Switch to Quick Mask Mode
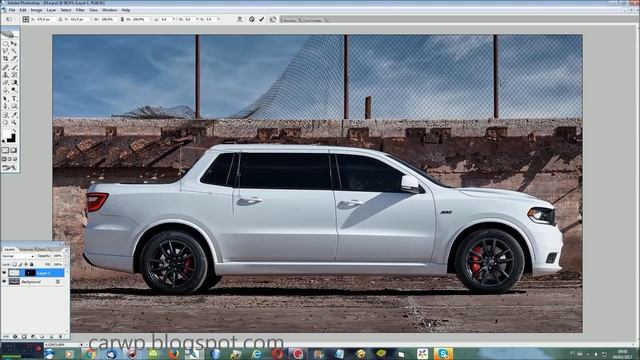The width and height of the screenshot is (640, 360). (14, 150)
